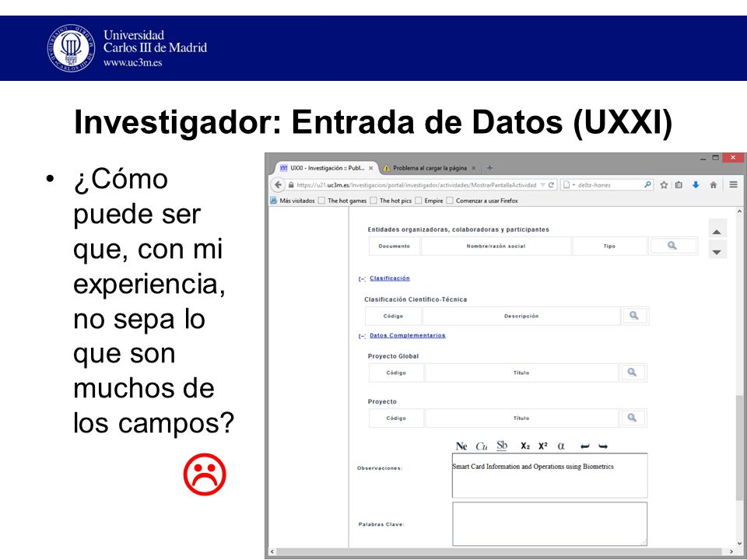Collapse the Datos Complementarios section toggle

pos(362,336)
